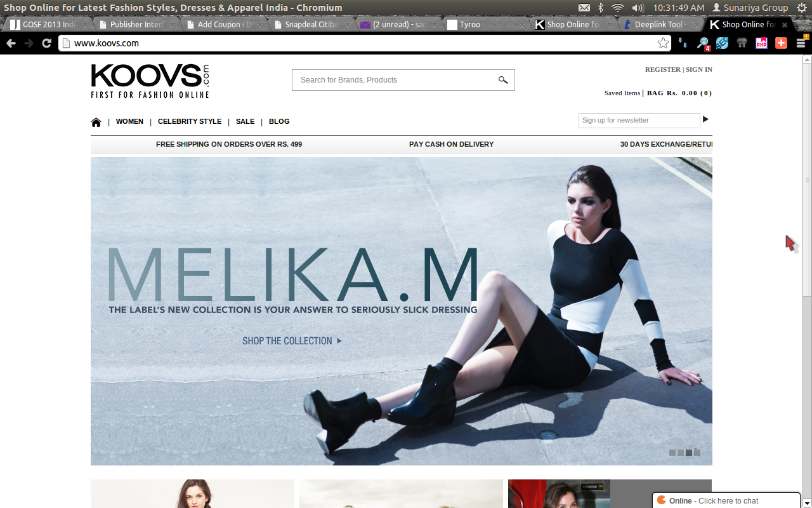Click the page scrollbar up arrow

pyautogui.click(x=807, y=60)
